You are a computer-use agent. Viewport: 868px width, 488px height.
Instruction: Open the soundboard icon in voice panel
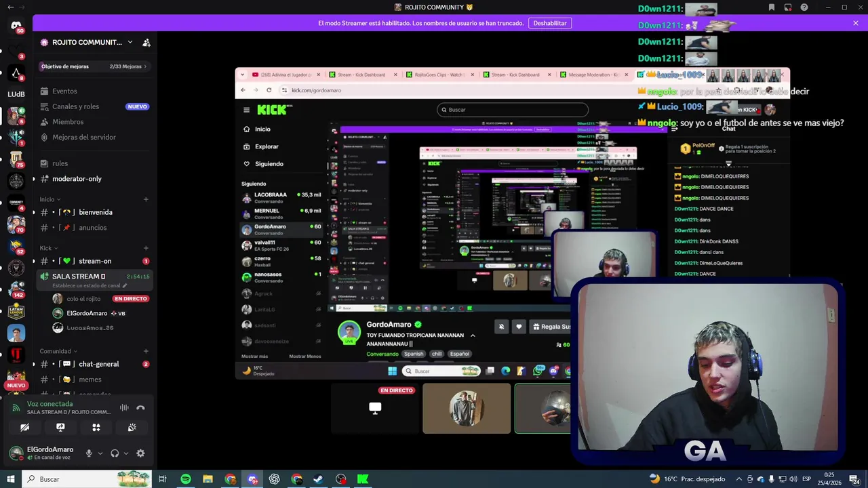[x=132, y=428]
